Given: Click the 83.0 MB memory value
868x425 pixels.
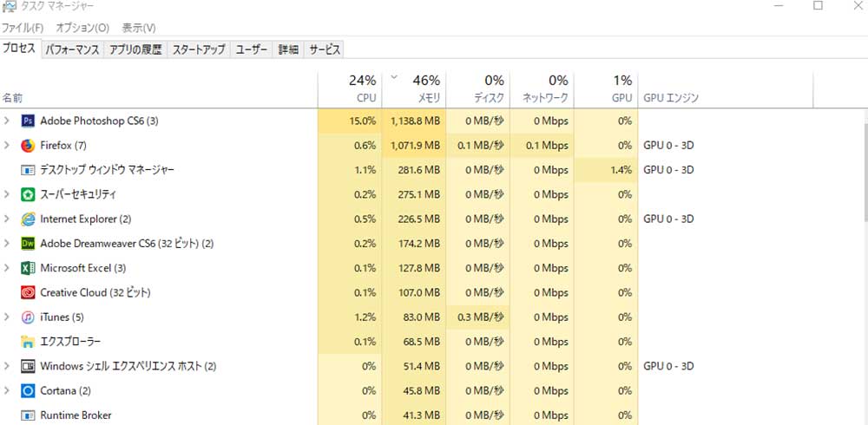Looking at the screenshot, I should [422, 317].
